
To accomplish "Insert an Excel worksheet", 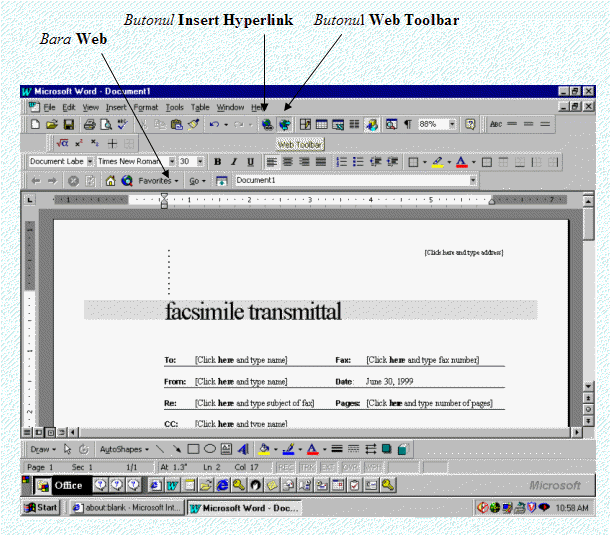I will pos(338,125).
